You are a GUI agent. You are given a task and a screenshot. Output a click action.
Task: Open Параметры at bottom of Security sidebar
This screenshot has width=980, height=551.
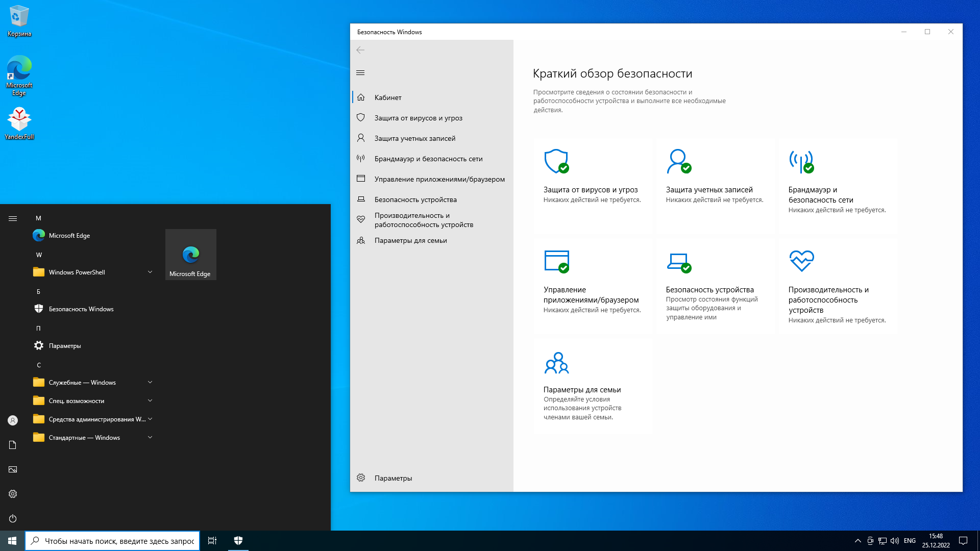393,478
